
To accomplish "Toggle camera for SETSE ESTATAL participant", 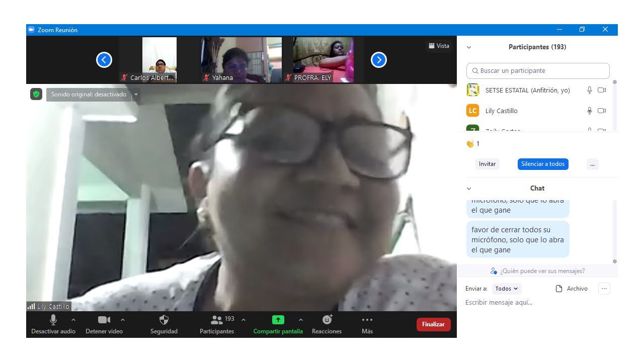I will (x=602, y=90).
